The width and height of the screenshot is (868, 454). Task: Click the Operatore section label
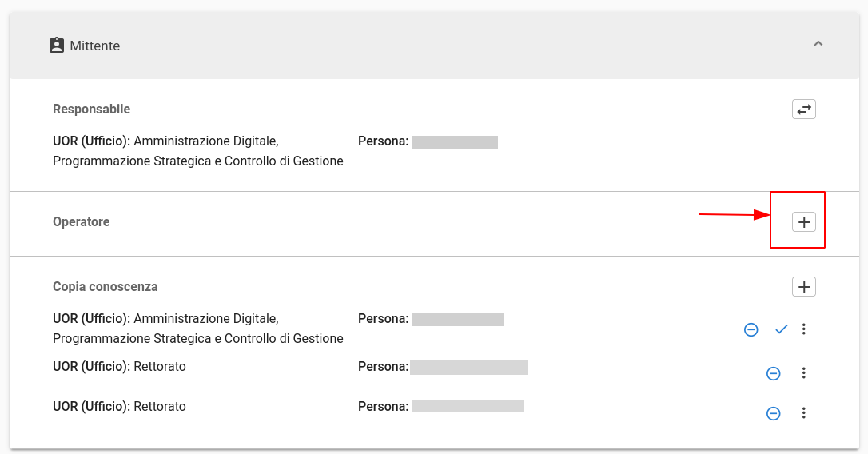tap(82, 222)
